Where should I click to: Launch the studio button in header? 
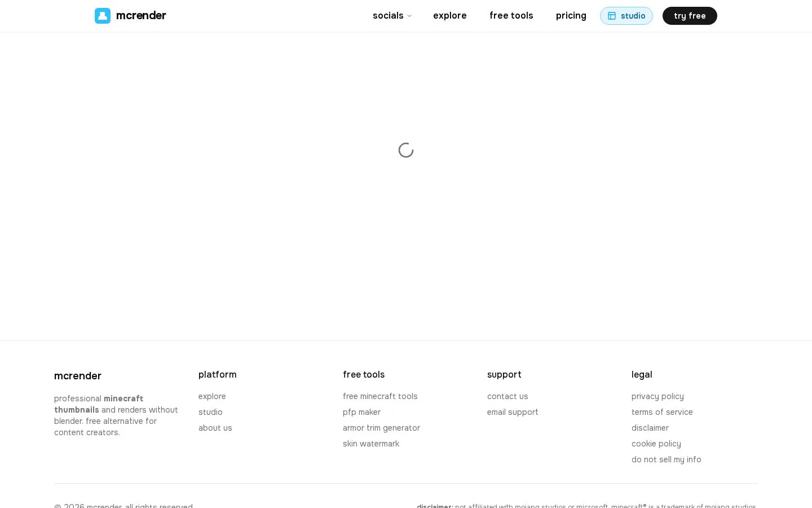626,16
